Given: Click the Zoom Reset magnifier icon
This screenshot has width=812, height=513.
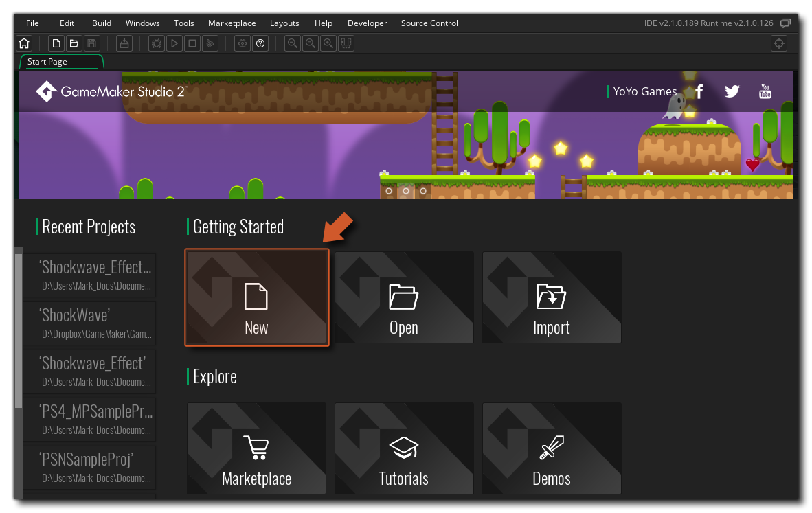Looking at the screenshot, I should pyautogui.click(x=311, y=43).
